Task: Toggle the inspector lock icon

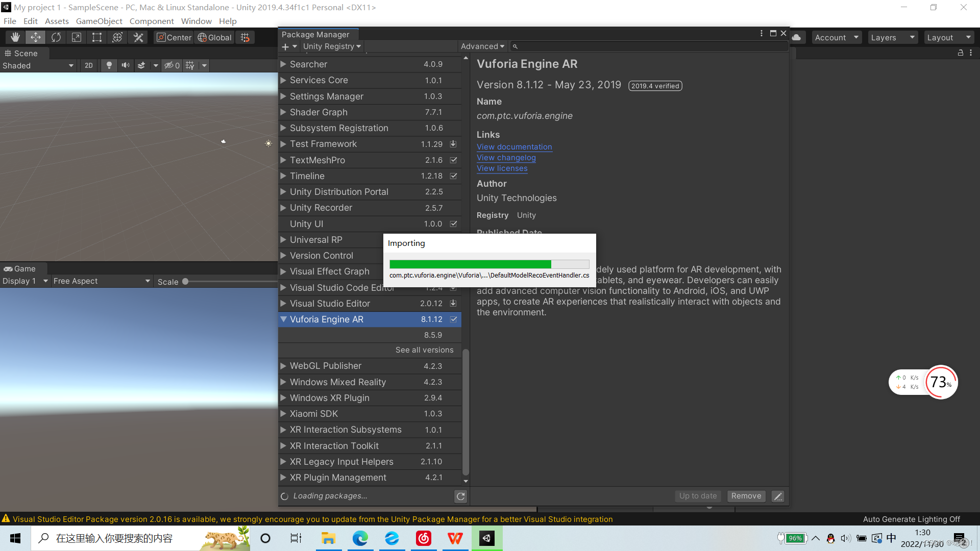Action: point(960,53)
